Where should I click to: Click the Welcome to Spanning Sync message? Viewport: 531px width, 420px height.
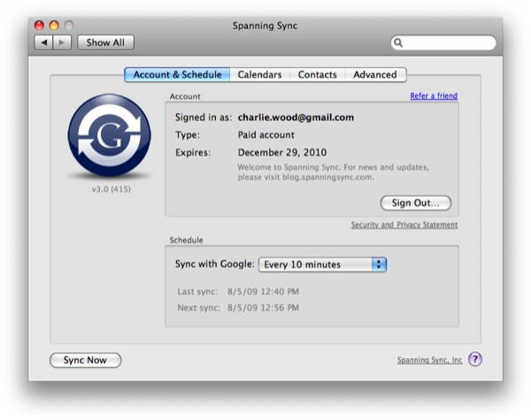[334, 172]
